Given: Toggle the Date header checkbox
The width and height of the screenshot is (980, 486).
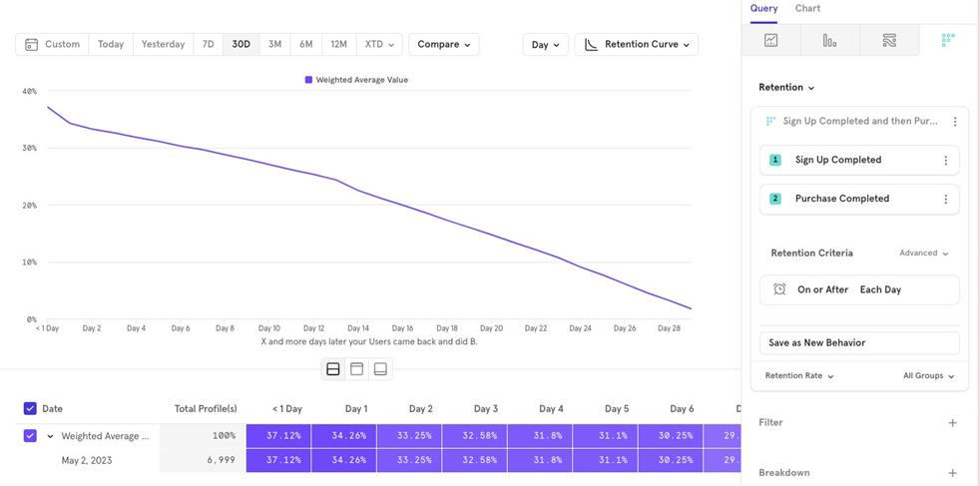Looking at the screenshot, I should click(30, 408).
